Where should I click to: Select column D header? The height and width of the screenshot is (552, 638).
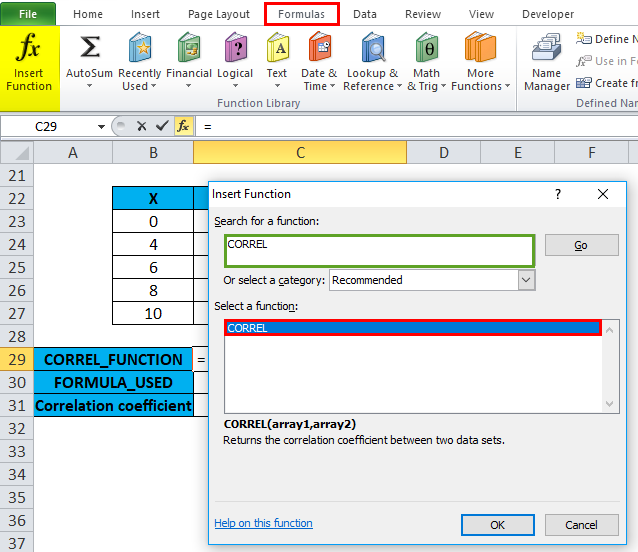tap(444, 153)
